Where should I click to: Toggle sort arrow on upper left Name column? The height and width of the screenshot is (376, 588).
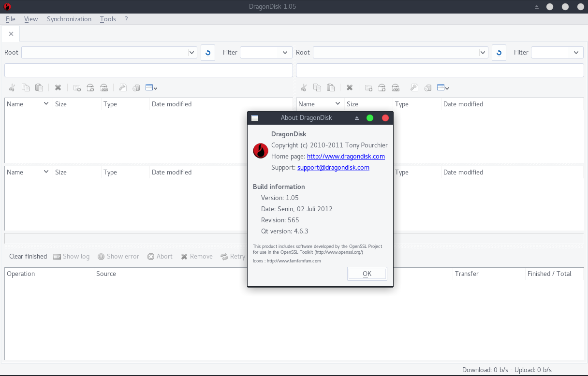tap(46, 103)
